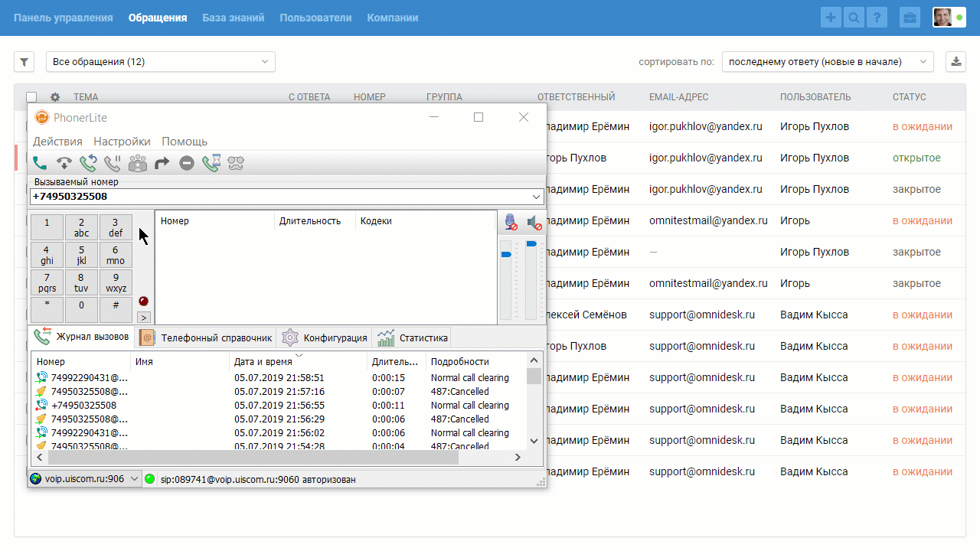This screenshot has height=551, width=980.
Task: Export list via download icon
Action: tap(956, 62)
